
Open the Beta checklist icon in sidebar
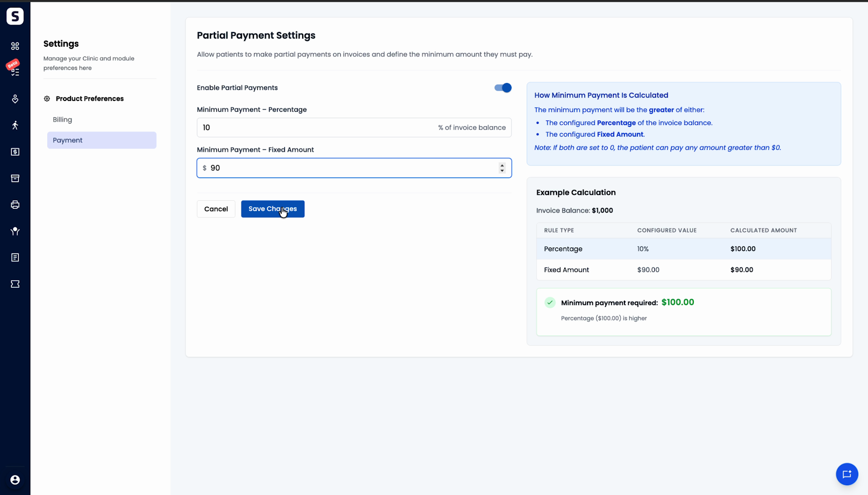tap(15, 70)
